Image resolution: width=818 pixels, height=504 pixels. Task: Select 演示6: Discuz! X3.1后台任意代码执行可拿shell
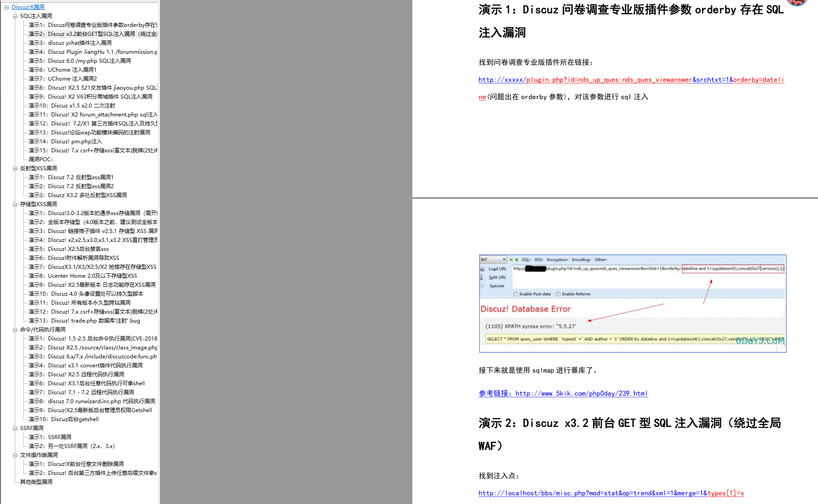pyautogui.click(x=87, y=383)
